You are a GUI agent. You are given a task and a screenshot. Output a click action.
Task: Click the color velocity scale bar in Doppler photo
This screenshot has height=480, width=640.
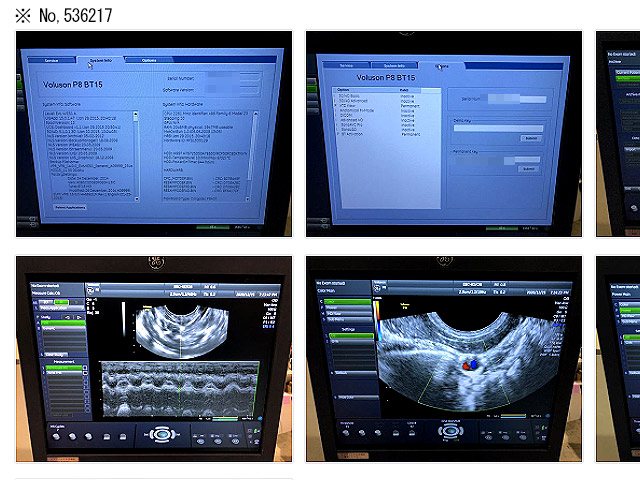tap(378, 321)
